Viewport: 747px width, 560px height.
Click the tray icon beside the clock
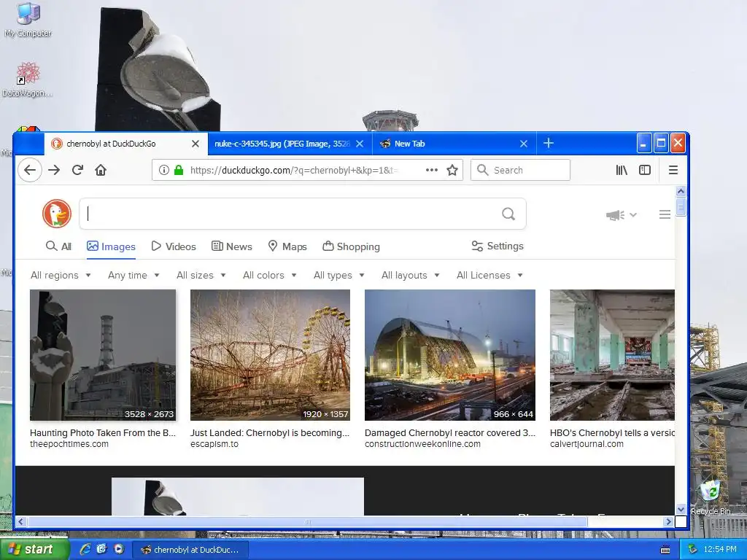point(693,550)
